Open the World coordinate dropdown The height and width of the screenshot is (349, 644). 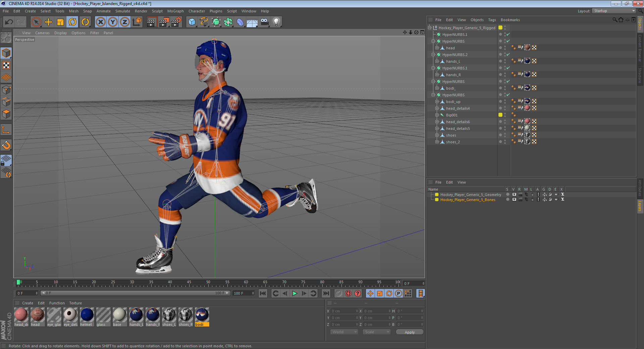344,332
